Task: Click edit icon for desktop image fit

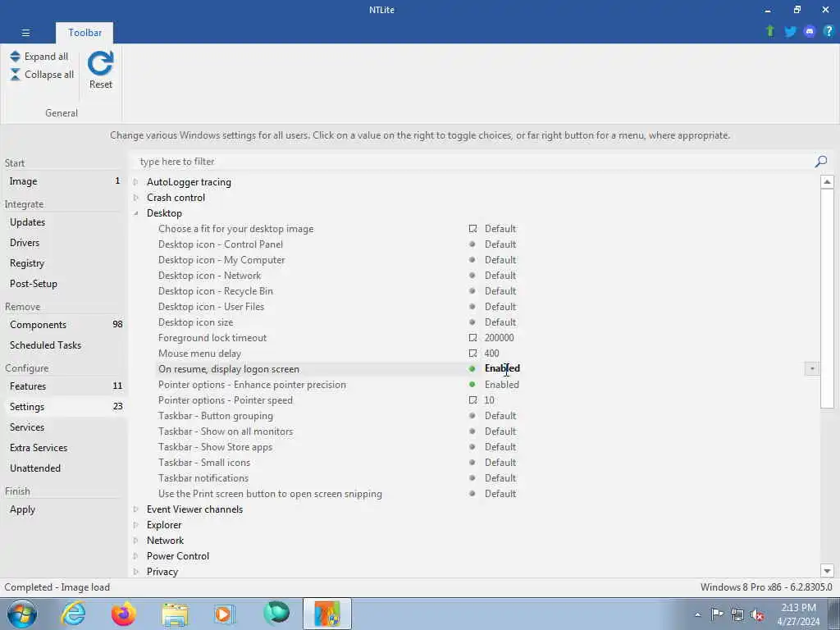Action: point(472,228)
